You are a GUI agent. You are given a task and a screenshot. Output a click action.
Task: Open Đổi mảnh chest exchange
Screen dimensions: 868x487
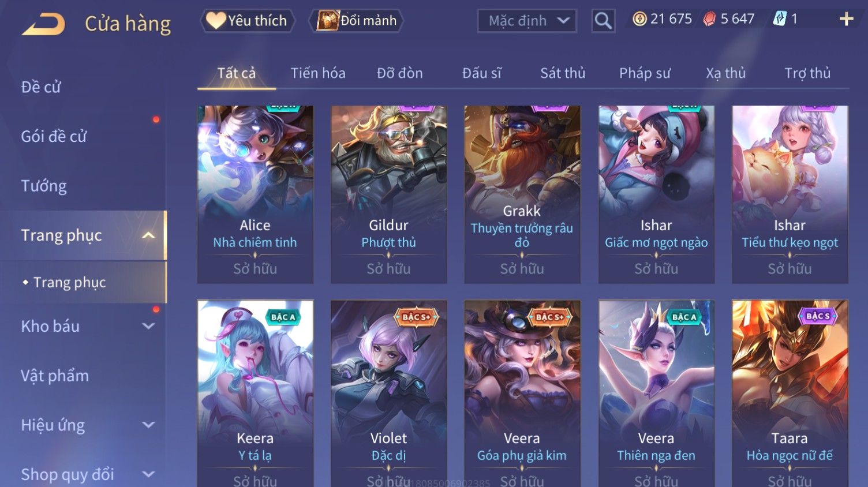click(x=356, y=21)
